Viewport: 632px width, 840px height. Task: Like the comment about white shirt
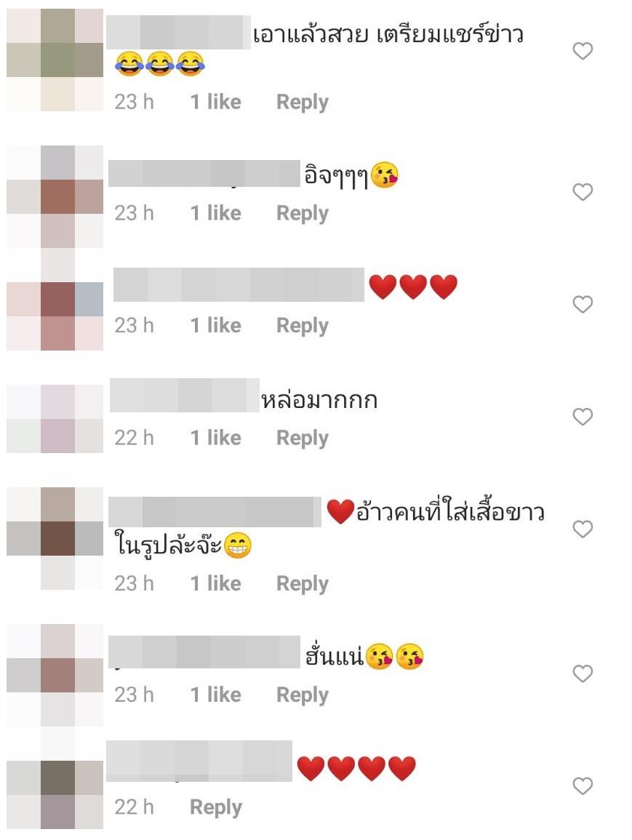click(x=583, y=529)
